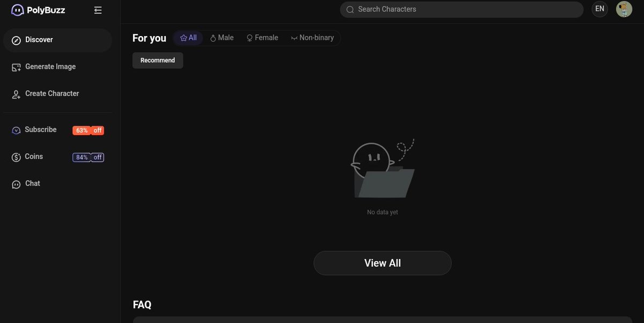644x323 pixels.
Task: Click the No data yet folder illustration
Action: (x=383, y=169)
